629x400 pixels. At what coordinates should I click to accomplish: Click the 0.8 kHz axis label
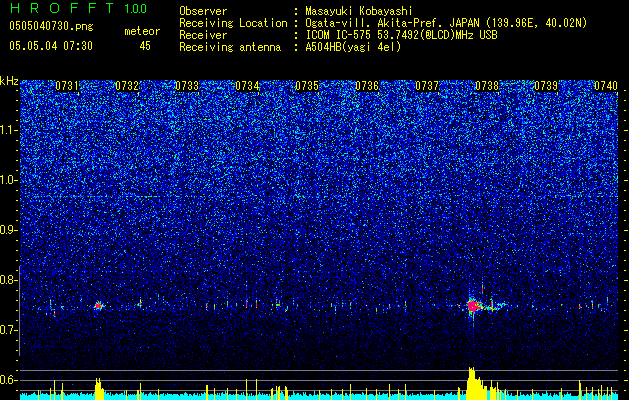point(9,280)
